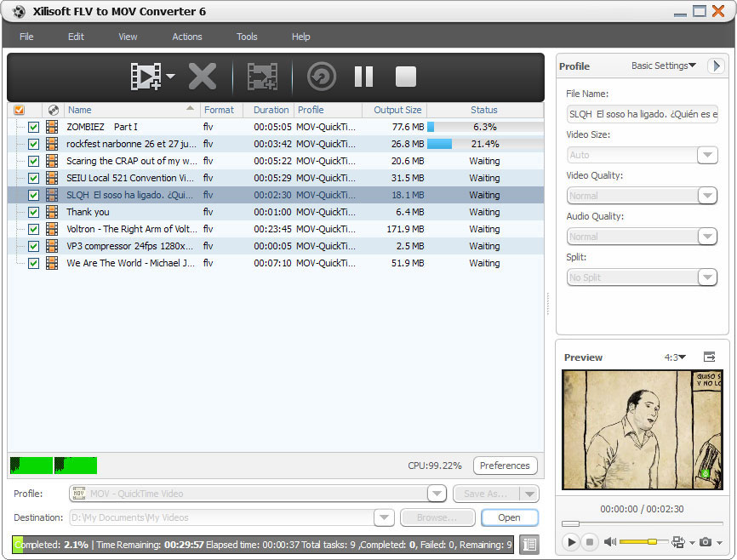The width and height of the screenshot is (737, 560).
Task: Open the log icon in status bar
Action: pos(529,544)
